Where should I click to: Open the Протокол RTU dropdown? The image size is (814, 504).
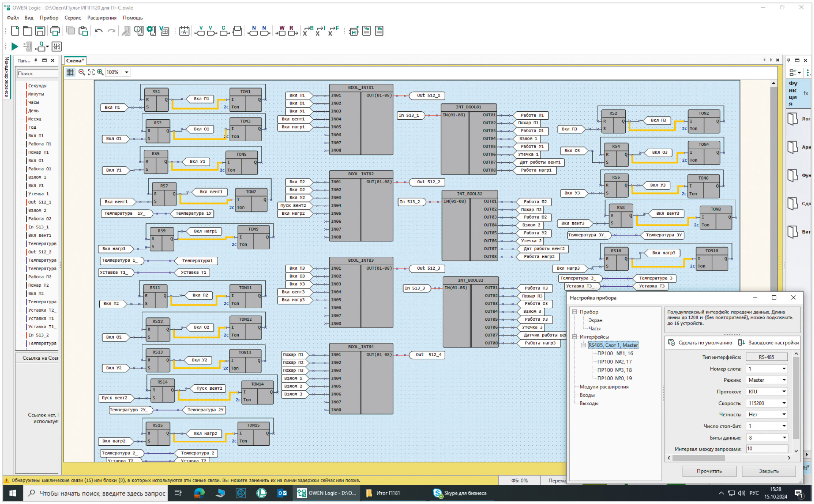tap(784, 392)
